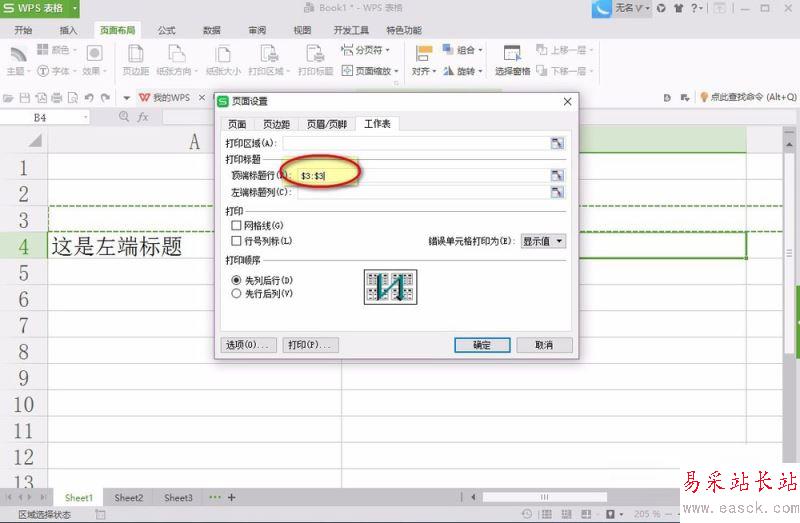Click the 选项(O)... button
Viewport: 800px width, 523px height.
[x=248, y=345]
